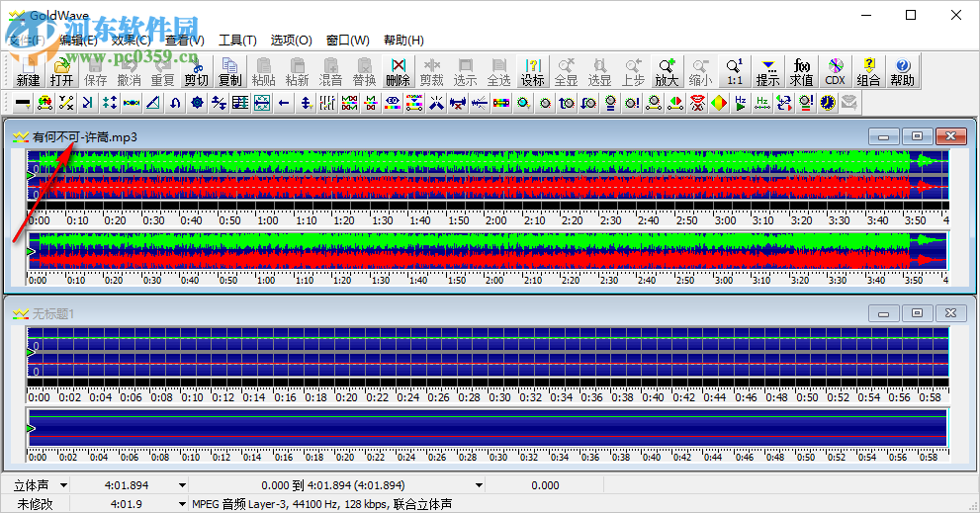This screenshot has width=980, height=513.
Task: Click the 剪切 (Cut) scissors icon
Action: pos(196,71)
